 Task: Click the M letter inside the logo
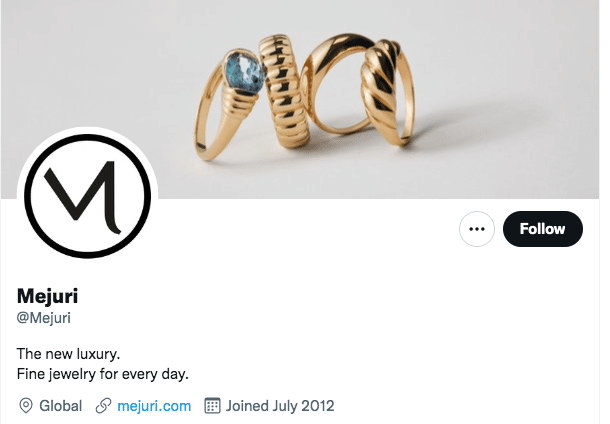(x=84, y=196)
